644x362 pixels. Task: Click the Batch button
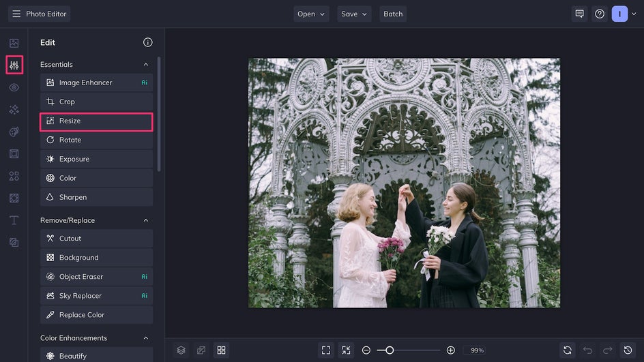[x=393, y=14]
